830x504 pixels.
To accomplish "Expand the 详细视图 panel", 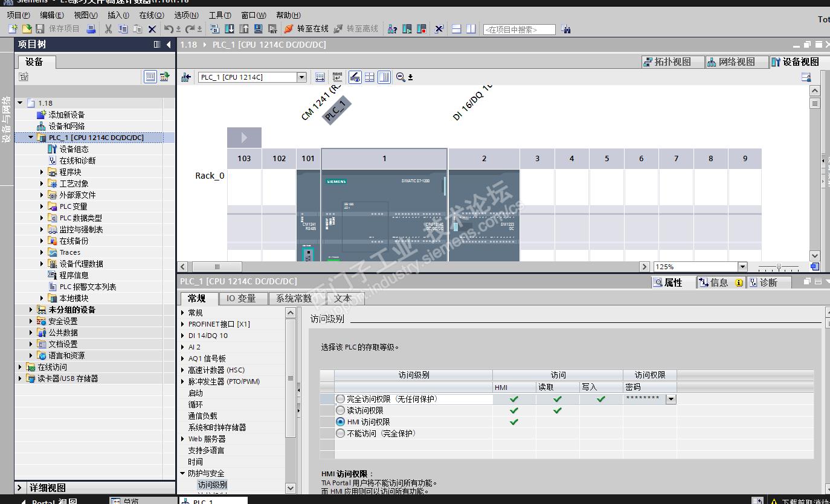I will [20, 488].
